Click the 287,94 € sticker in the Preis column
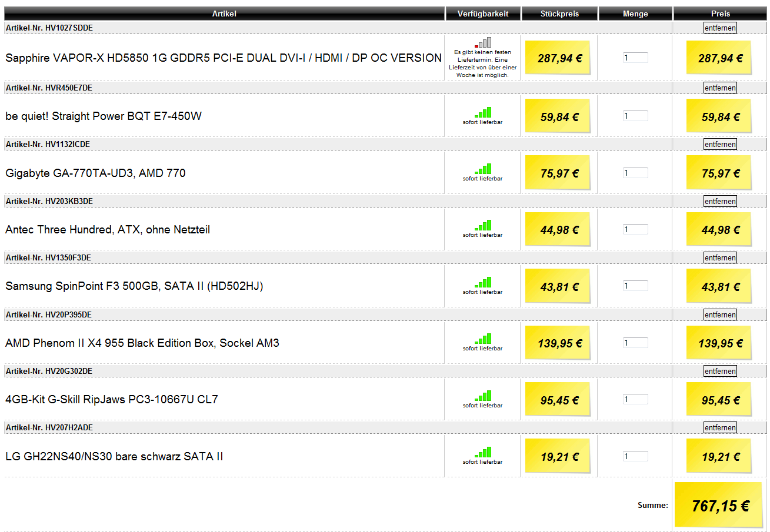The height and width of the screenshot is (532, 770). click(719, 58)
